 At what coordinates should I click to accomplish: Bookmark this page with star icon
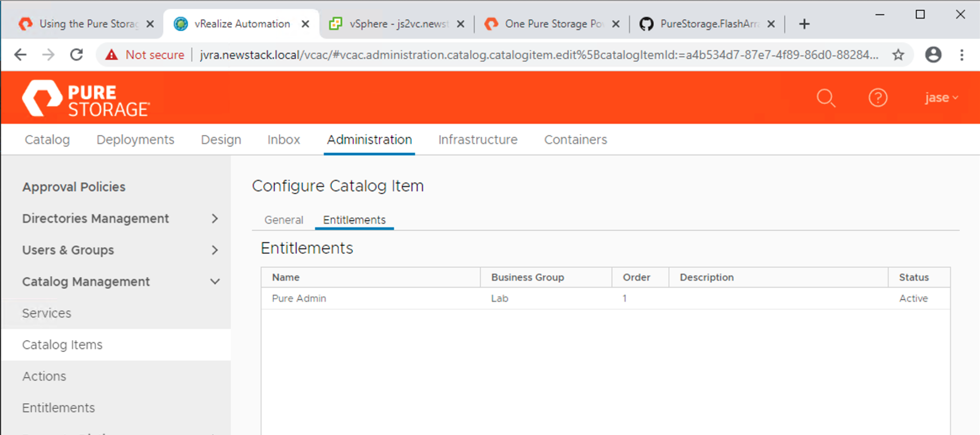[x=898, y=55]
